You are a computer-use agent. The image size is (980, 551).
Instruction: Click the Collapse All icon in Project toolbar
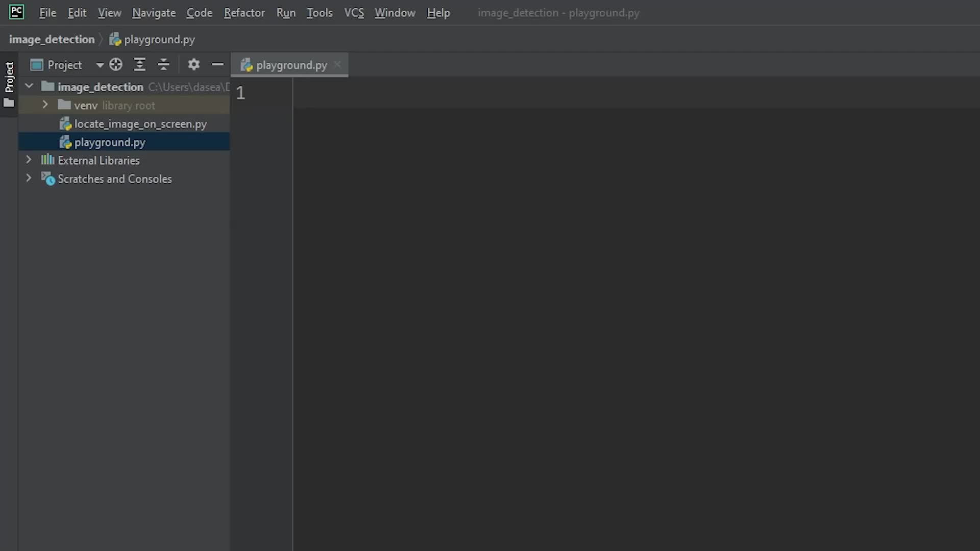point(163,65)
